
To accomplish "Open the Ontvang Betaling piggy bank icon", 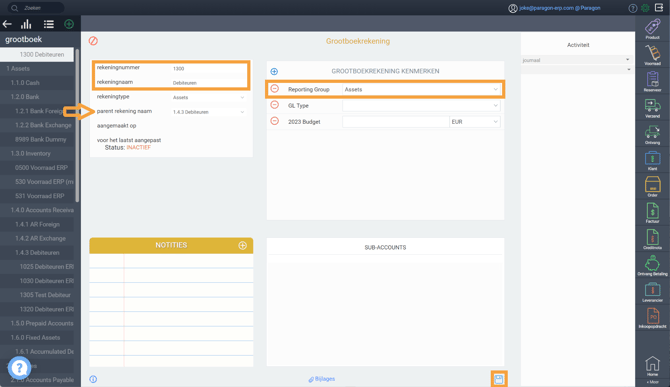I will pyautogui.click(x=652, y=266).
